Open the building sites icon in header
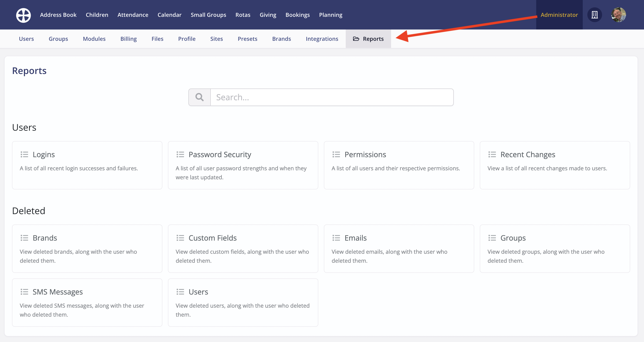This screenshot has height=342, width=644. [594, 15]
